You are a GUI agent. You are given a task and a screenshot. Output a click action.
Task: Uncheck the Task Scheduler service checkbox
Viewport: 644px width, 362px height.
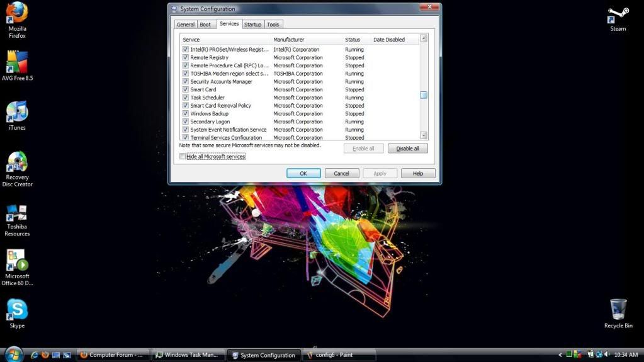(x=186, y=98)
